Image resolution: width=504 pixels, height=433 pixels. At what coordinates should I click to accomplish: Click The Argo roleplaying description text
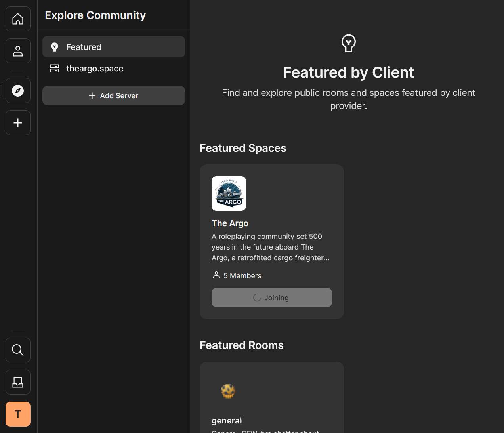[271, 247]
